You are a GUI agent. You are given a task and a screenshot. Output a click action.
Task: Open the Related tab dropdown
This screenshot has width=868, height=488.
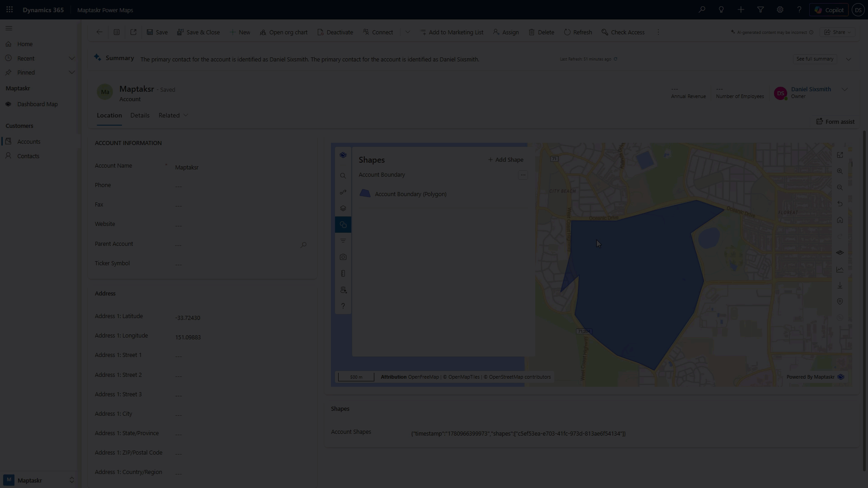click(x=173, y=115)
